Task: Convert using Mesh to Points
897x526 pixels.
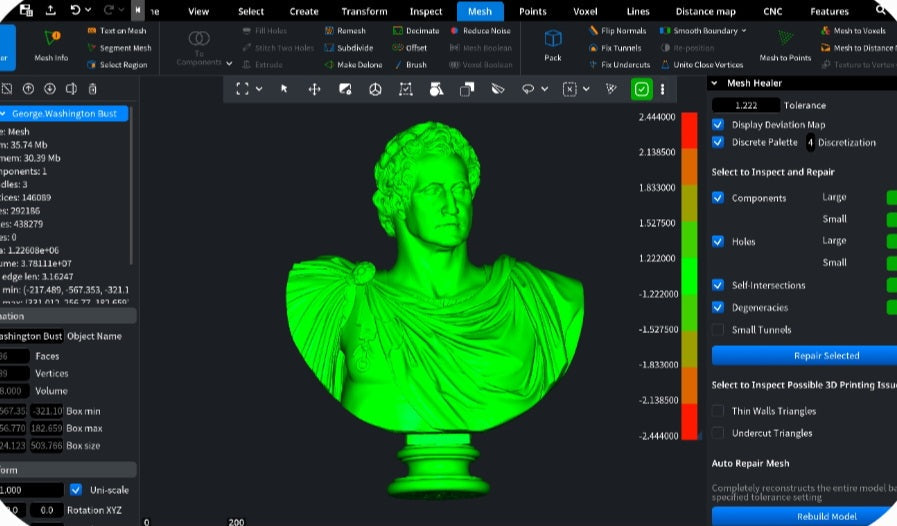Action: click(x=785, y=46)
